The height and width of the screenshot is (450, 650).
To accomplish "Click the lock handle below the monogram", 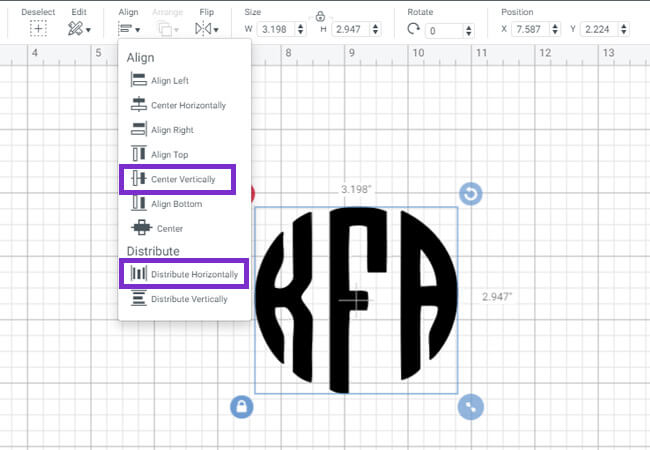I will (x=241, y=407).
